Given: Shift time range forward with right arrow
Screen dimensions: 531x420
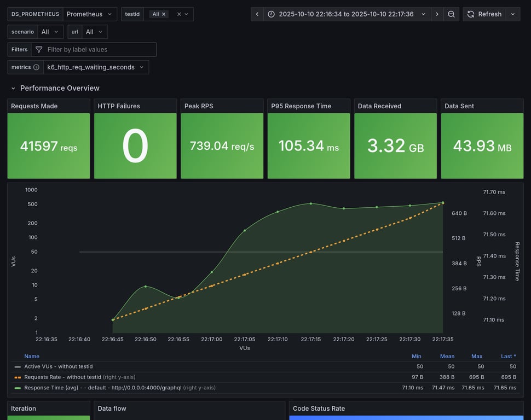Looking at the screenshot, I should tap(437, 14).
